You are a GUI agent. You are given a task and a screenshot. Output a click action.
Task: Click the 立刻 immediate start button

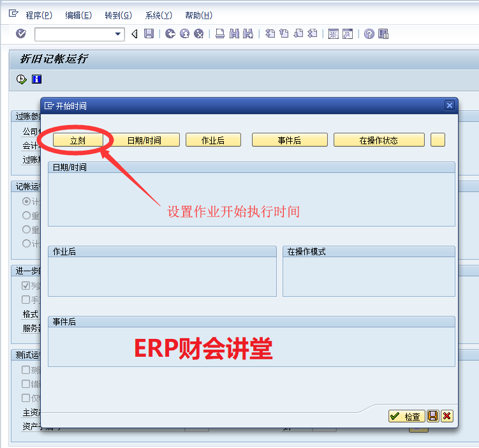[78, 140]
